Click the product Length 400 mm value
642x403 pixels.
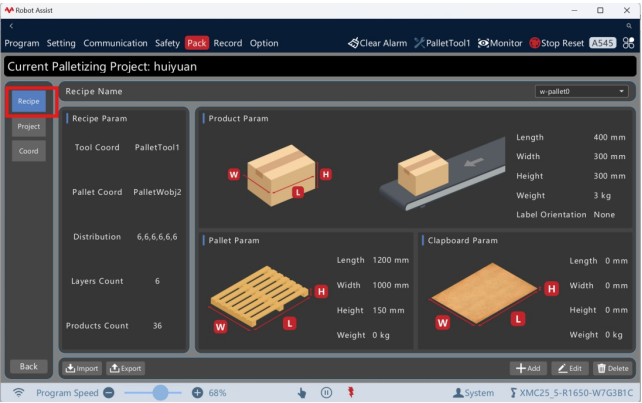609,137
